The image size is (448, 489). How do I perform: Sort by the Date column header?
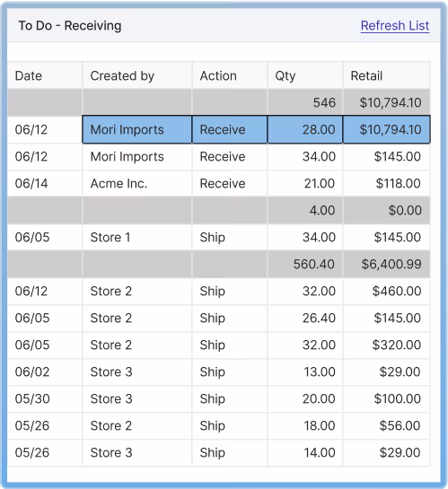(45, 75)
